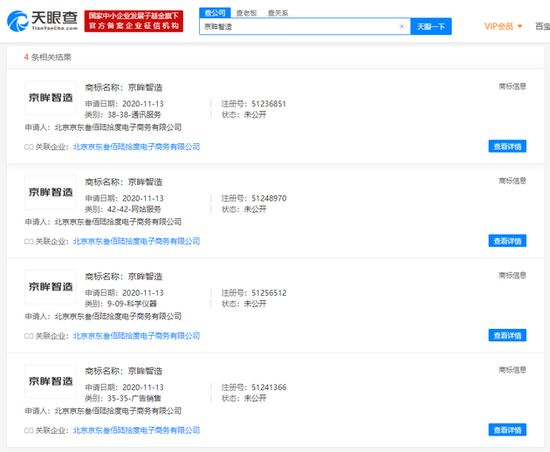The height and width of the screenshot is (452, 550).
Task: Click the 4 条相关结果 count text
Action: 48,57
